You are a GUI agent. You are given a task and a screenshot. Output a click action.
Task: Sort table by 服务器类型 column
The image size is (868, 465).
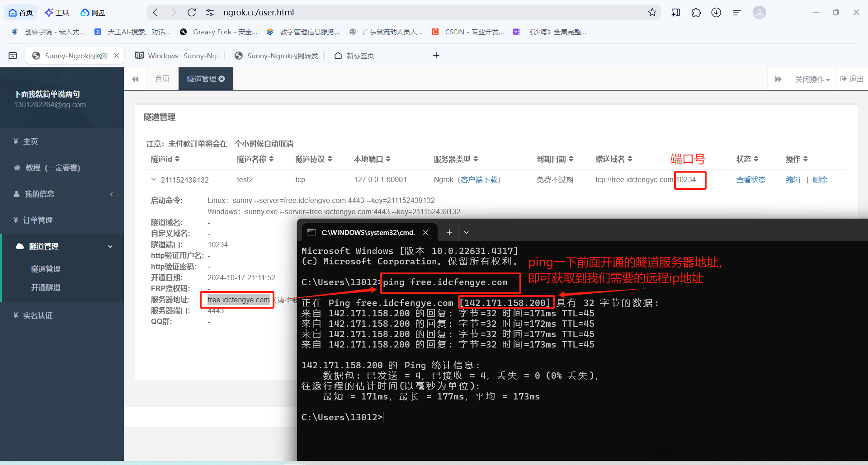[456, 159]
